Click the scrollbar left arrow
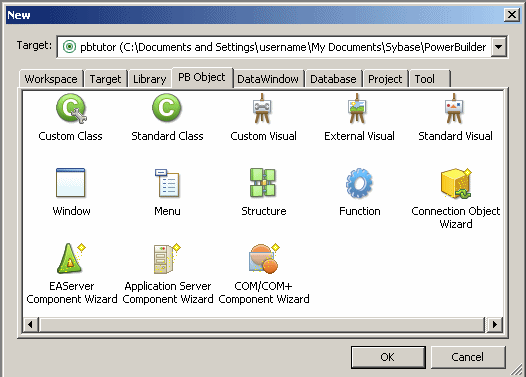 [31, 324]
